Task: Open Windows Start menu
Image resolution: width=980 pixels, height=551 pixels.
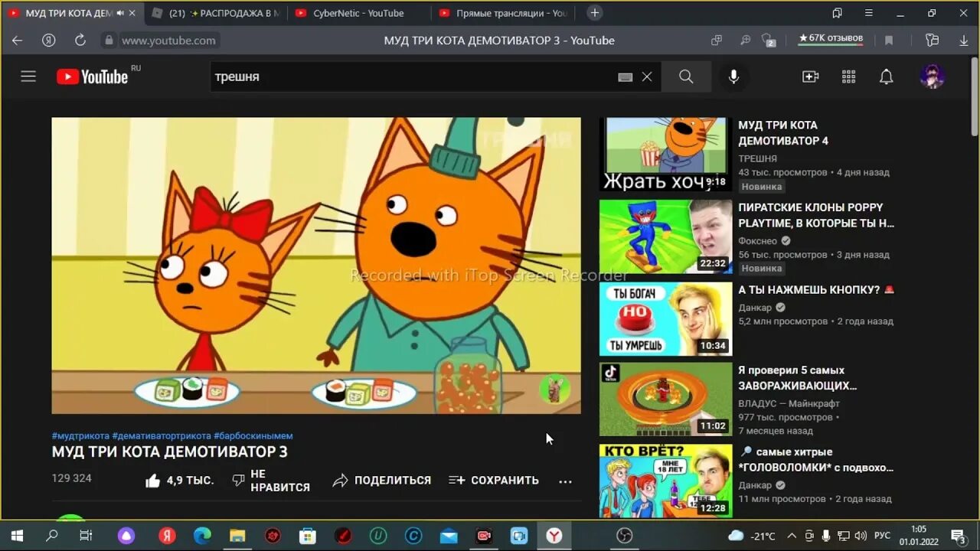Action: 17,536
